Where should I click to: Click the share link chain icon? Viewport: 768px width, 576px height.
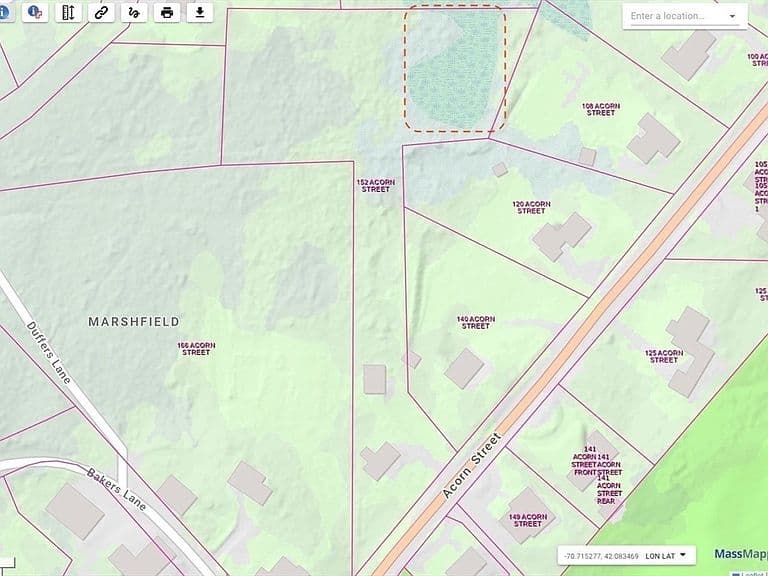click(x=101, y=12)
